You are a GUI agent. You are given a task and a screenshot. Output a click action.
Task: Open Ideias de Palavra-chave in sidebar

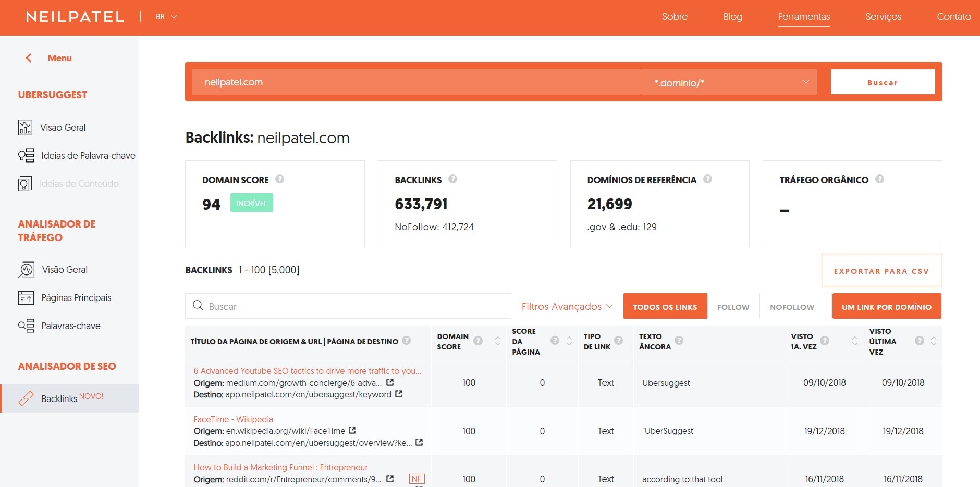pos(88,156)
